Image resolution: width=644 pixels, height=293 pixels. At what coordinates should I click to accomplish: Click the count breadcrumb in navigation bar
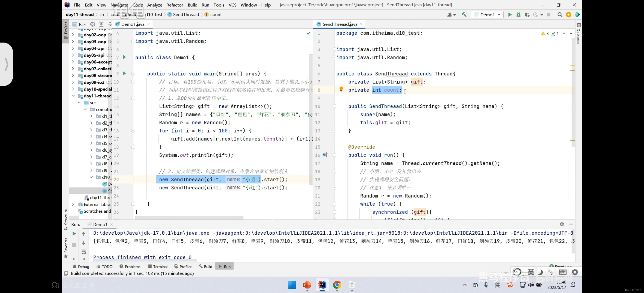pyautogui.click(x=216, y=14)
